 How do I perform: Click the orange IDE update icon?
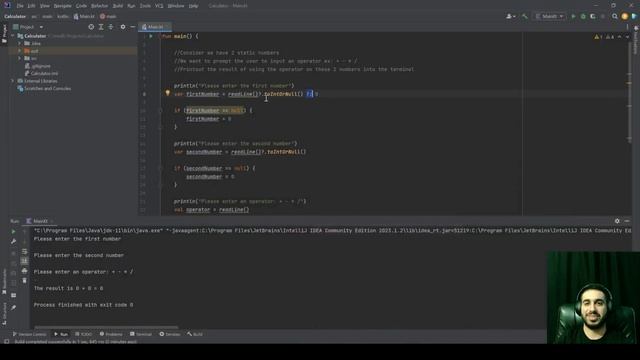coord(624,16)
